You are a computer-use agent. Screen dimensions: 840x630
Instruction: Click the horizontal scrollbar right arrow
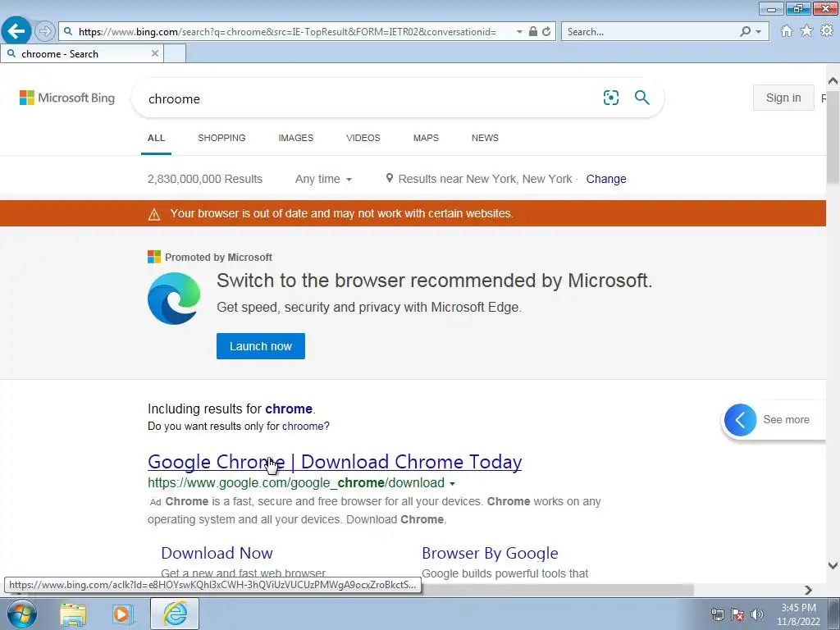tap(808, 590)
